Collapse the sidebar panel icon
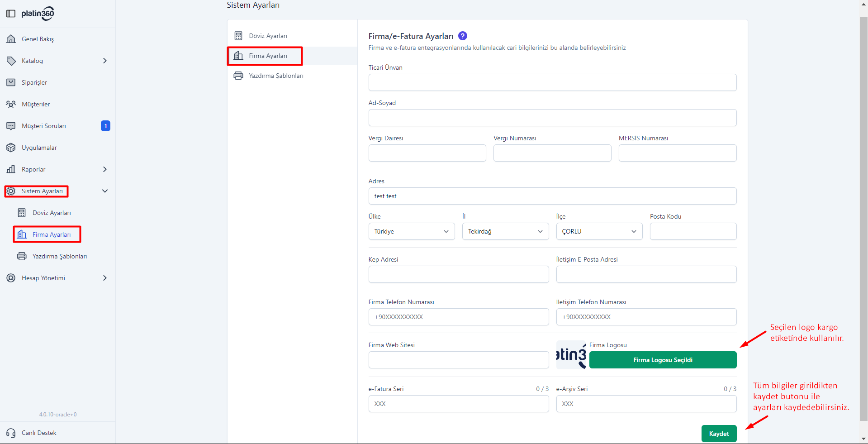The width and height of the screenshot is (868, 444). [11, 14]
